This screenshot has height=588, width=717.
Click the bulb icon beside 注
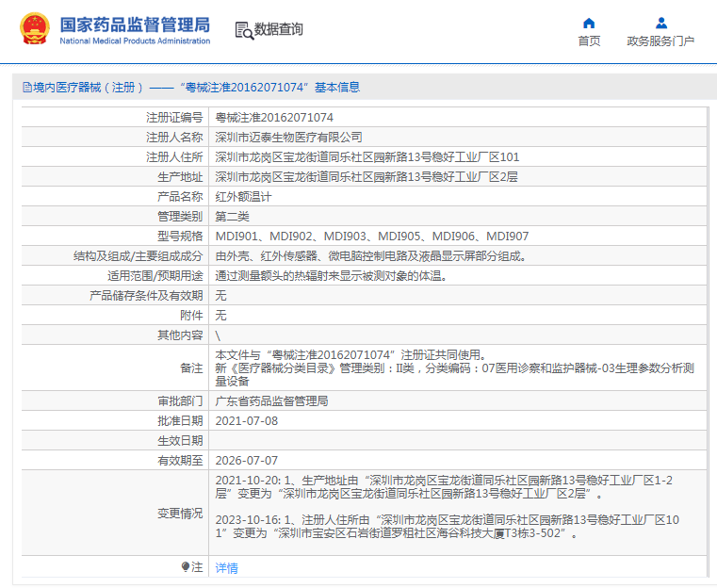(x=186, y=567)
